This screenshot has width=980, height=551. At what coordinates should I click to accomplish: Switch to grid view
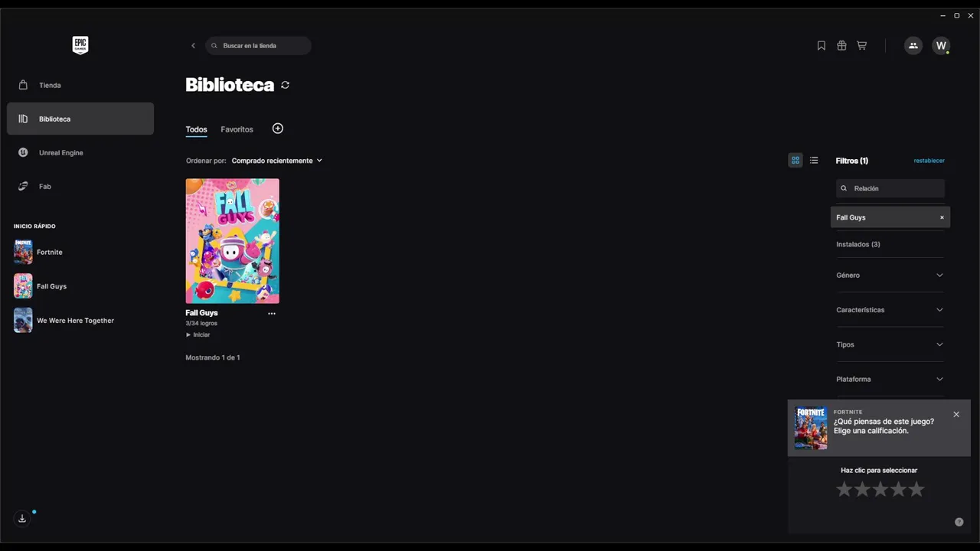(x=795, y=160)
